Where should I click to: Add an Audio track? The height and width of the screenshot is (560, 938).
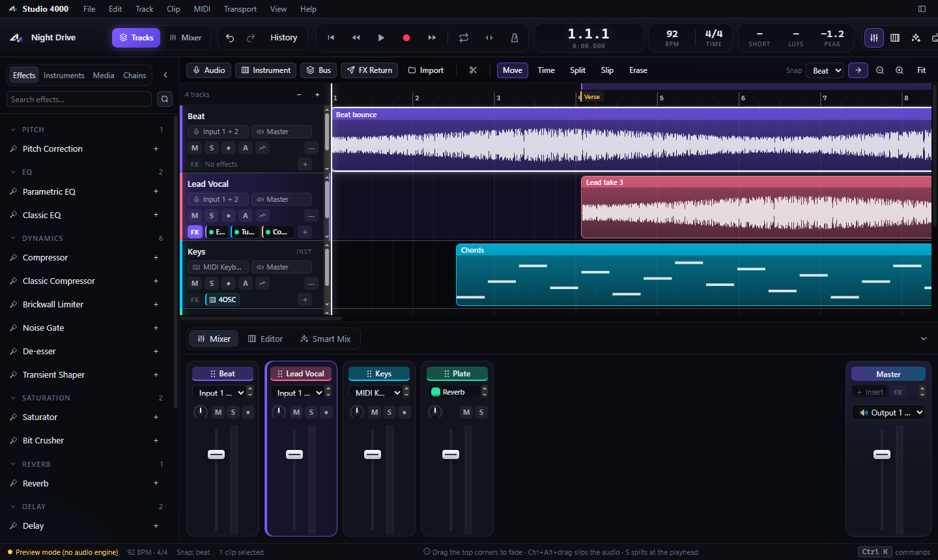[208, 70]
